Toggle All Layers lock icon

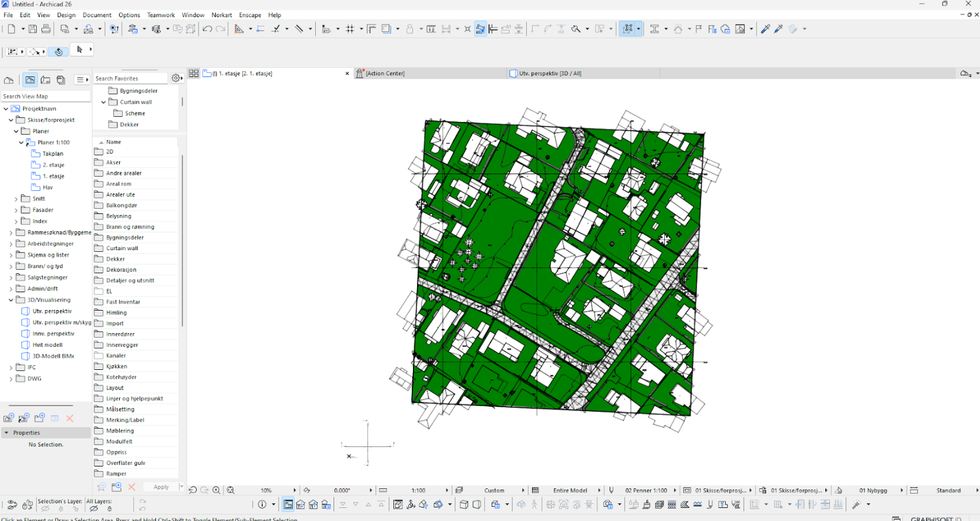pyautogui.click(x=110, y=509)
